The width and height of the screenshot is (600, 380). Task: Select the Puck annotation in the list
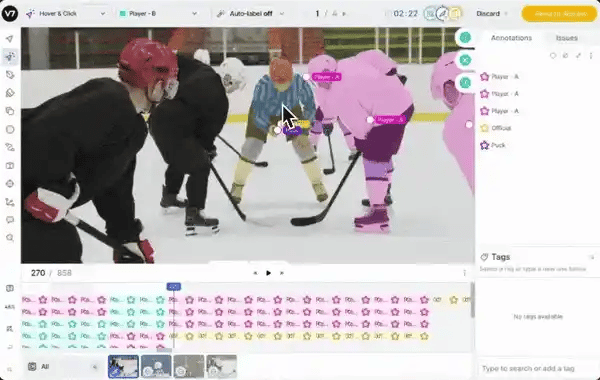pos(493,145)
